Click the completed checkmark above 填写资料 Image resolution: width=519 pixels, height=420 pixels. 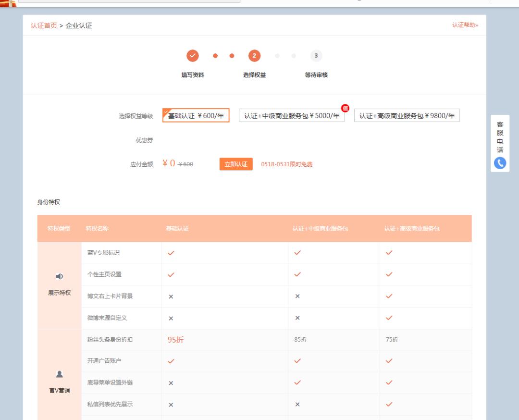[x=192, y=56]
